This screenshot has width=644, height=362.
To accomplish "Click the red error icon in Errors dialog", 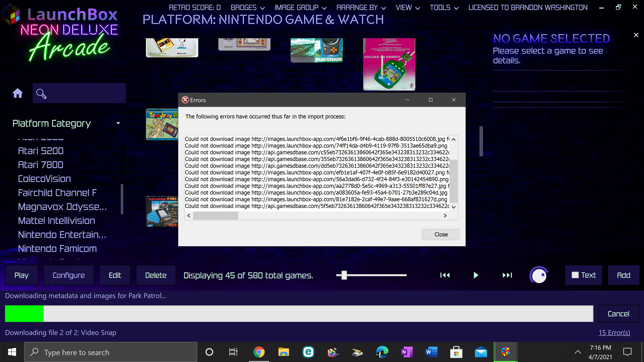I will point(185,100).
